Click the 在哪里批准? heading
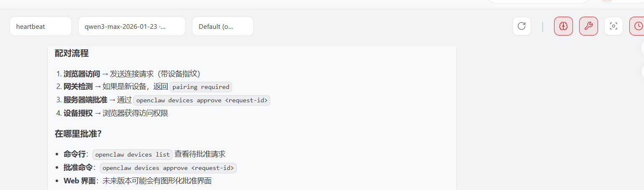The height and width of the screenshot is (190, 644). click(x=78, y=134)
